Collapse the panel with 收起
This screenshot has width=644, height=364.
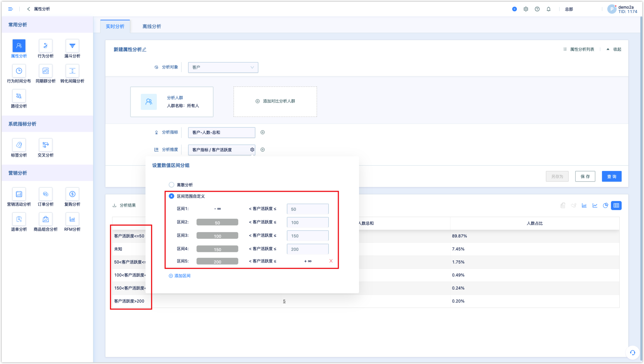(x=614, y=49)
